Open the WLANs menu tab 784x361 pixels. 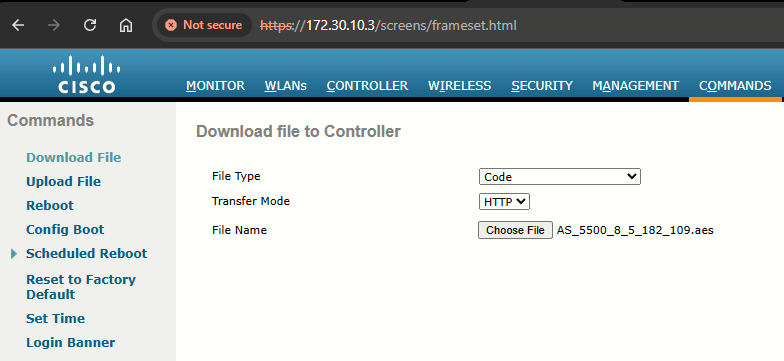pos(286,86)
